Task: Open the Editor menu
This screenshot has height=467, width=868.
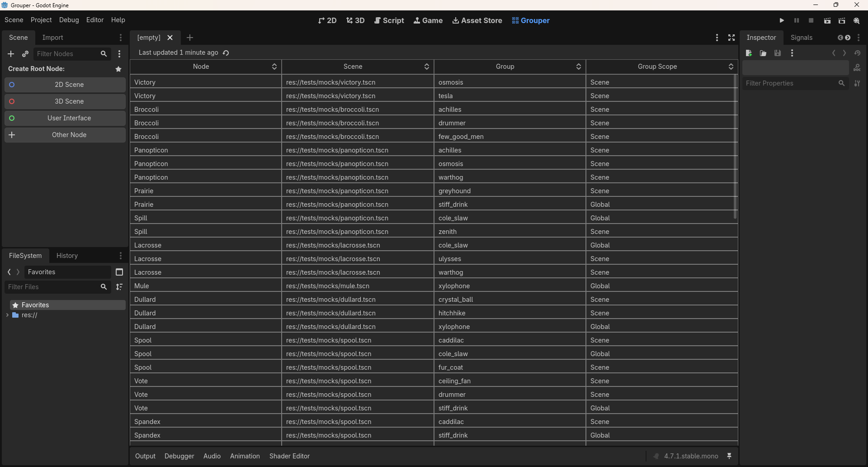Action: tap(95, 20)
